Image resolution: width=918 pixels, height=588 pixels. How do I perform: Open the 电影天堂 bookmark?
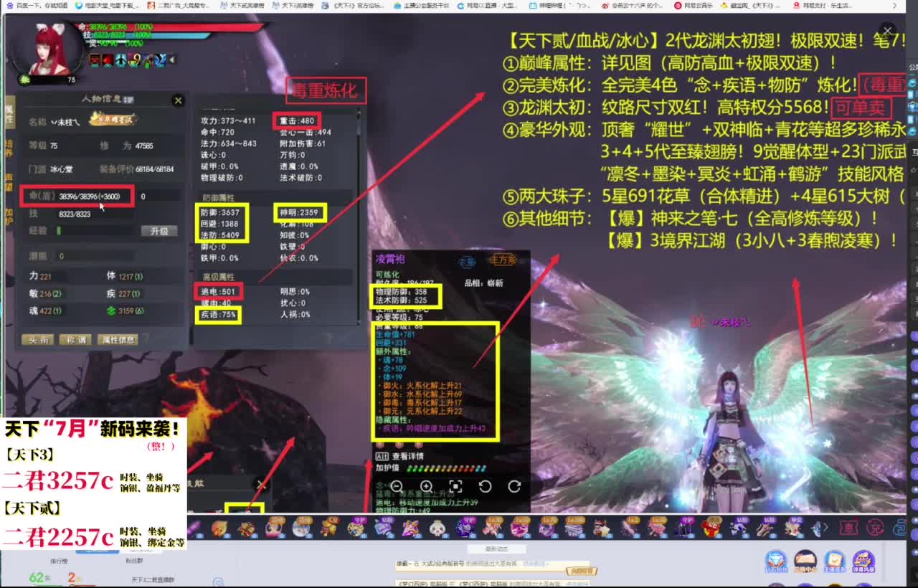[108, 6]
